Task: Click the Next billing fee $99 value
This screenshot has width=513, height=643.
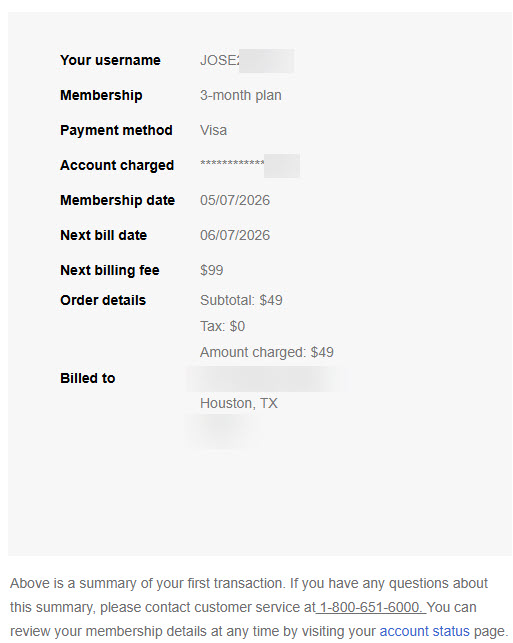Action: tap(212, 270)
